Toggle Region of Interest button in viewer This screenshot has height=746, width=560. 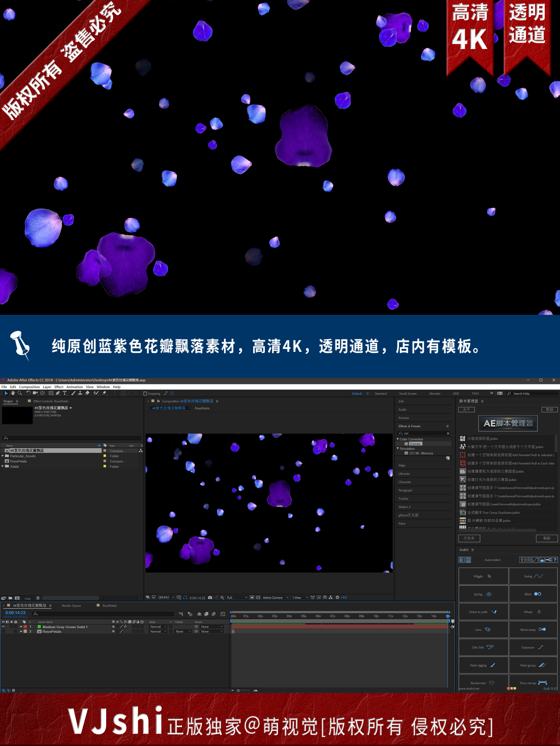(252, 597)
